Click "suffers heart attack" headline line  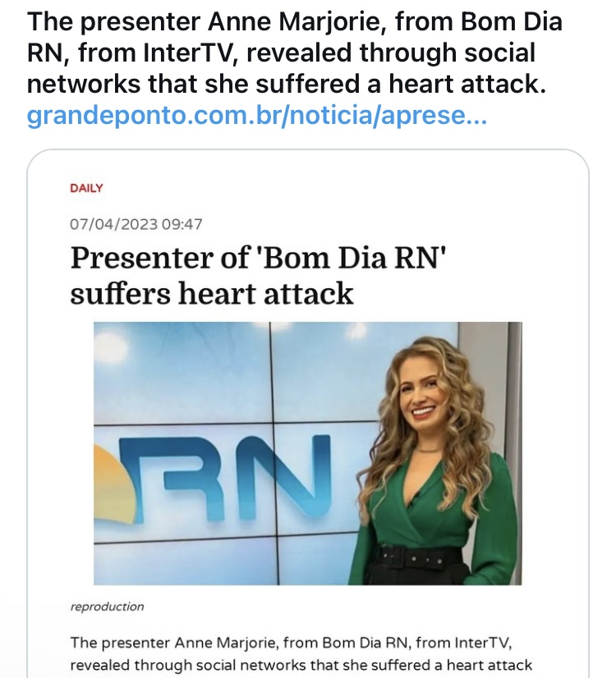[x=212, y=294]
